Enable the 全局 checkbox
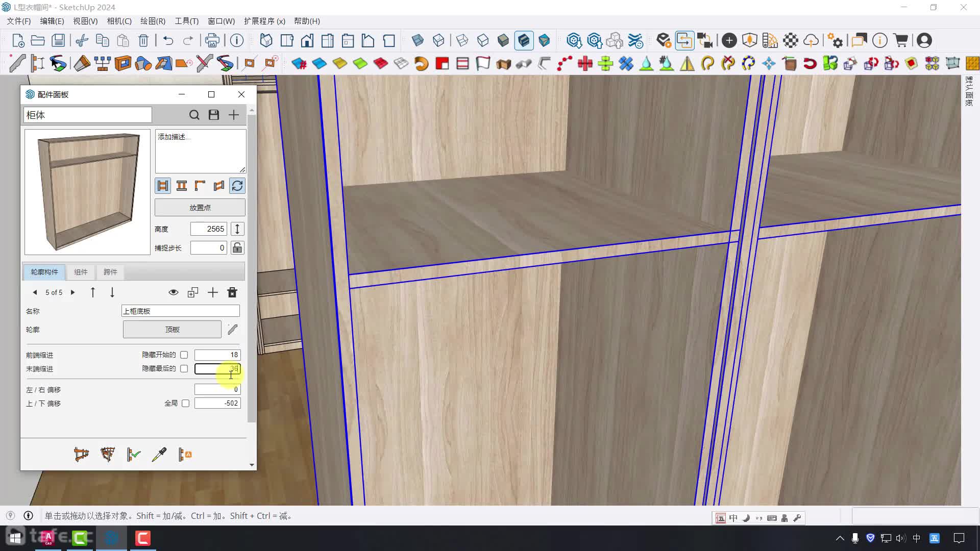This screenshot has width=980, height=551. tap(186, 404)
